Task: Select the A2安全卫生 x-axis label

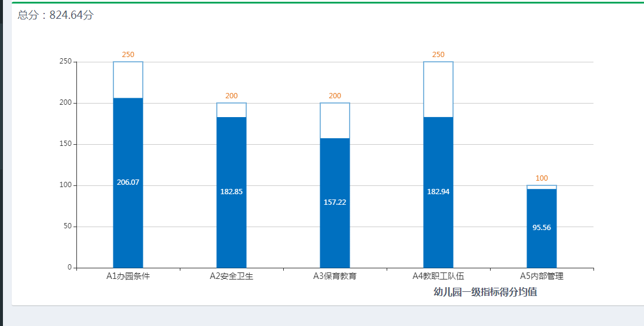Action: pos(232,276)
